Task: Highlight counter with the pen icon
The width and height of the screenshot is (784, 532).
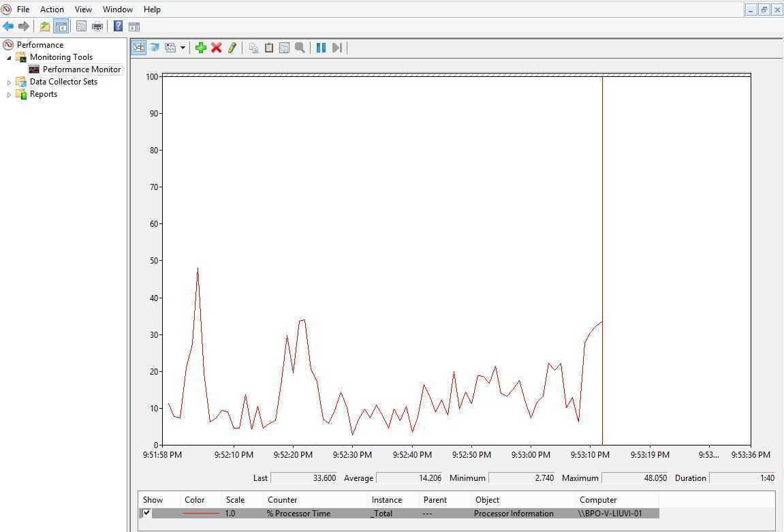Action: pos(232,48)
